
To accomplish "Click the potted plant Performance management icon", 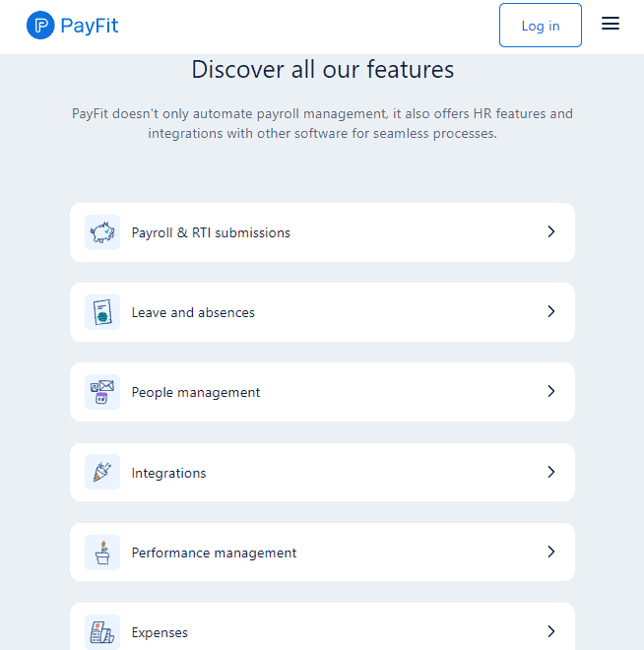I will point(102,552).
